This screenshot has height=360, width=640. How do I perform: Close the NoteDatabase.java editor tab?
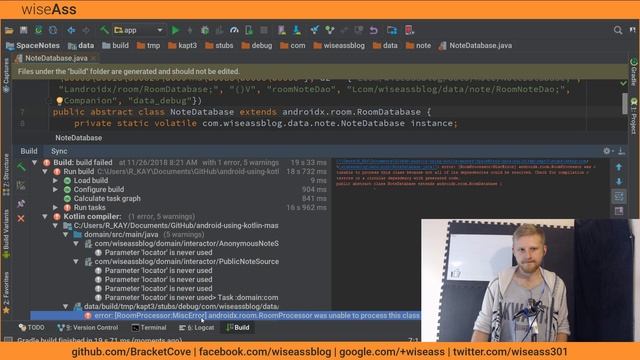pyautogui.click(x=94, y=58)
